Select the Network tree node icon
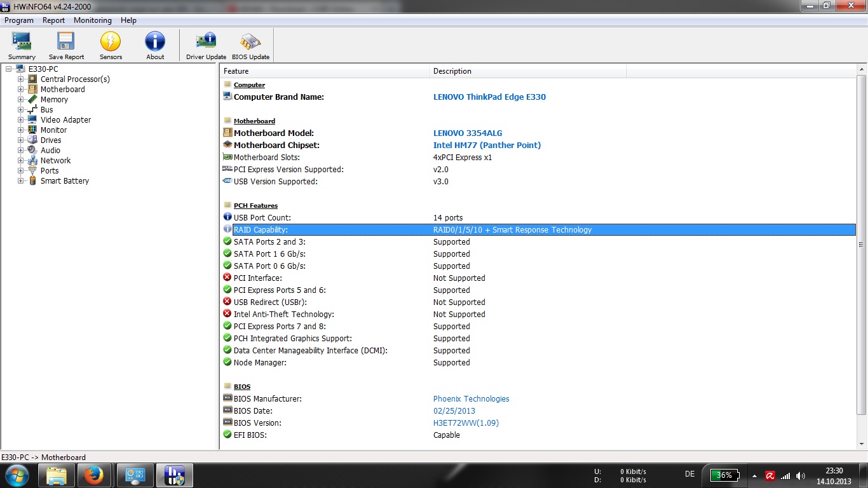Viewport: 868px width, 488px height. [x=32, y=160]
